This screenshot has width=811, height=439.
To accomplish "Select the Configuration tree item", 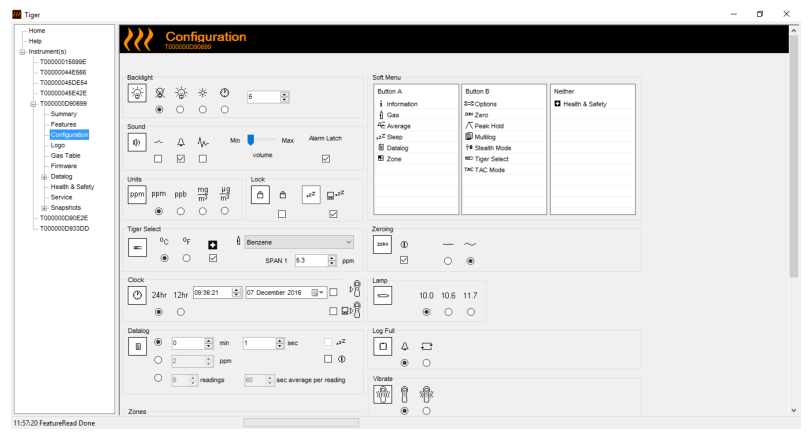I will point(69,134).
